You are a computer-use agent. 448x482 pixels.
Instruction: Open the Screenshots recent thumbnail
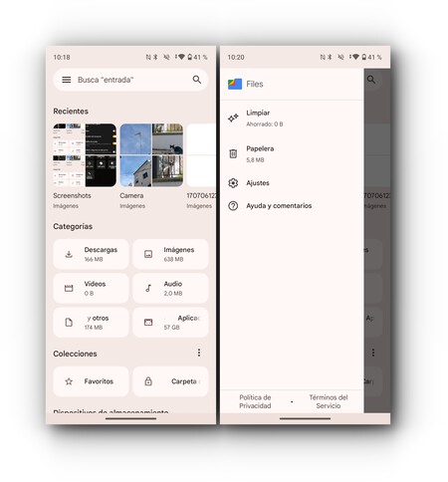tap(85, 155)
